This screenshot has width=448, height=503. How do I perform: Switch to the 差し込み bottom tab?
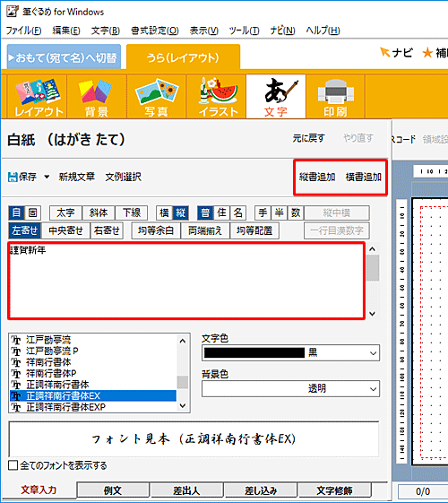point(261,490)
